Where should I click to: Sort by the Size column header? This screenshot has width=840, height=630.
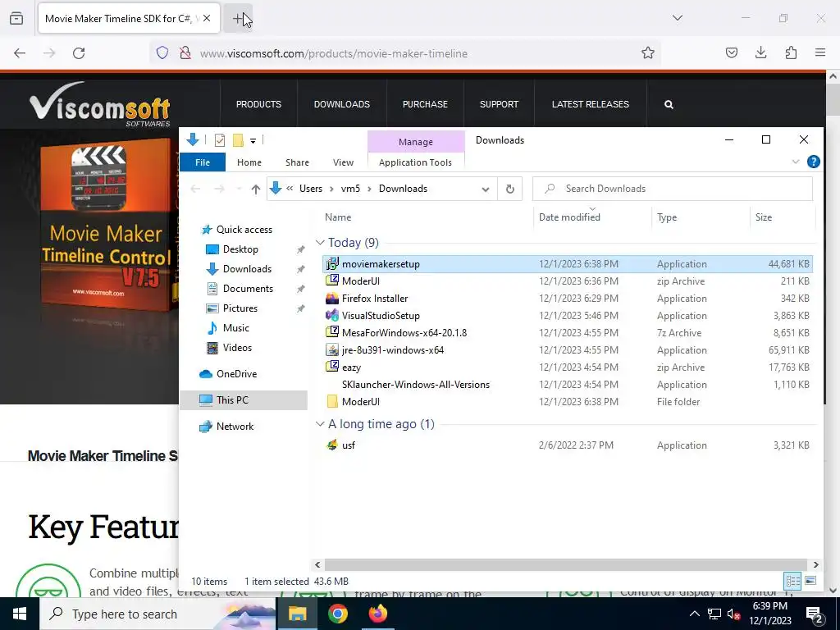764,217
